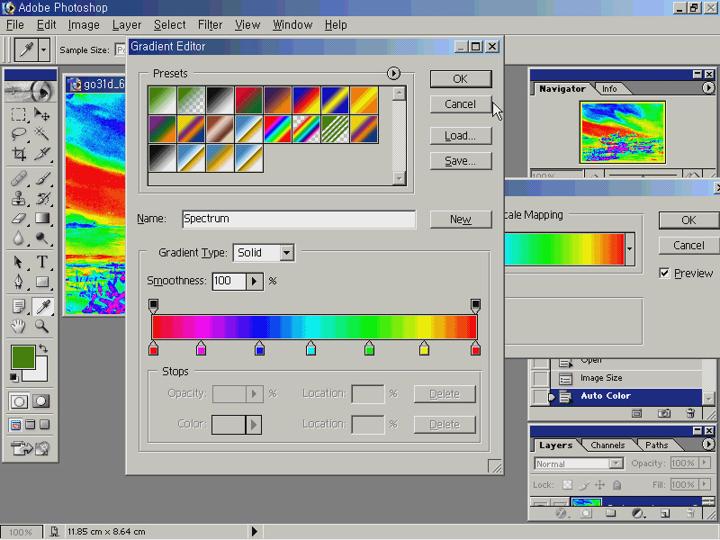Switch to the Paths tab
The width and height of the screenshot is (720, 540).
tap(657, 445)
